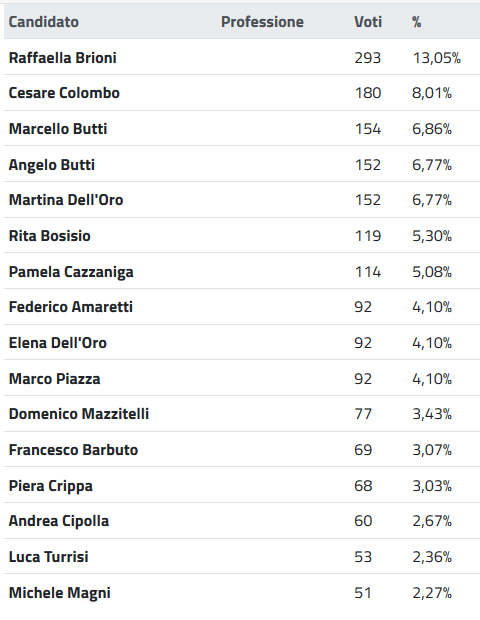Click the 293 votes value
The width and height of the screenshot is (480, 620).
[x=368, y=58]
